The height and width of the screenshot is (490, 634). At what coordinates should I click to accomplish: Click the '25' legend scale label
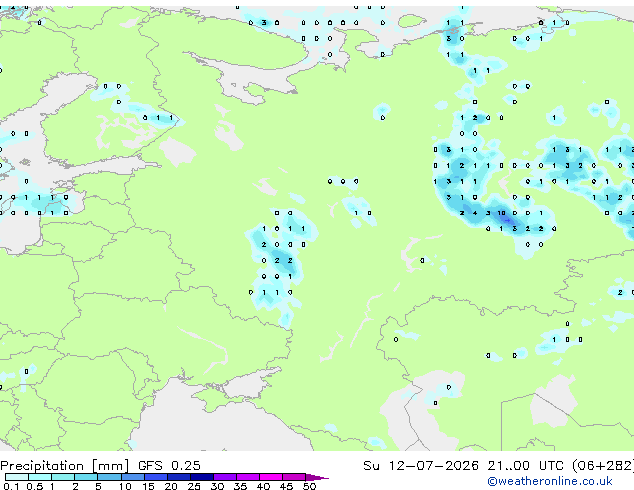click(194, 486)
